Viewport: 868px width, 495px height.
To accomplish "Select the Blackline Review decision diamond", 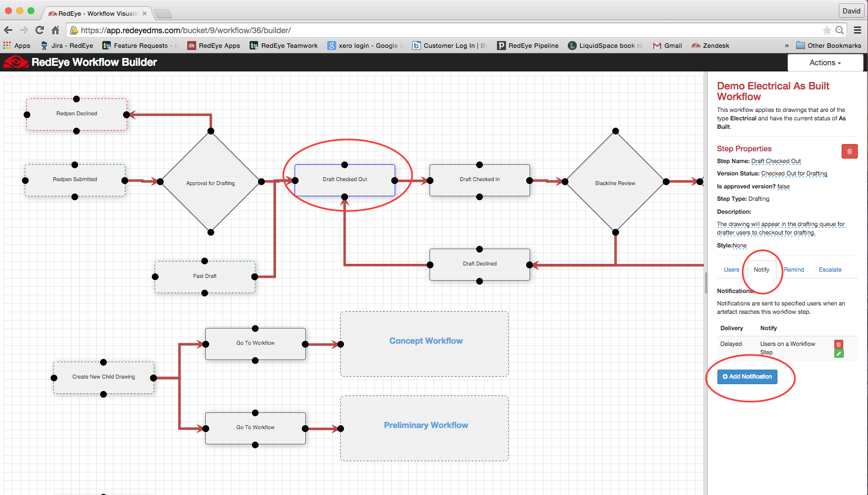I will click(616, 182).
